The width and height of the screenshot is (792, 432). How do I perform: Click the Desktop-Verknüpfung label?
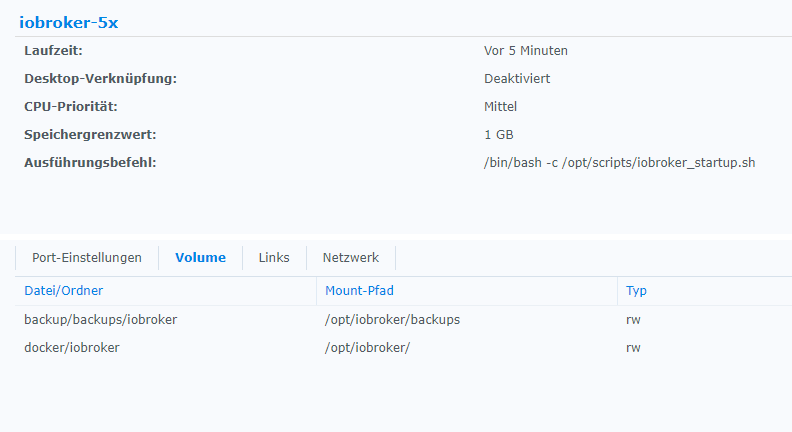tap(101, 79)
